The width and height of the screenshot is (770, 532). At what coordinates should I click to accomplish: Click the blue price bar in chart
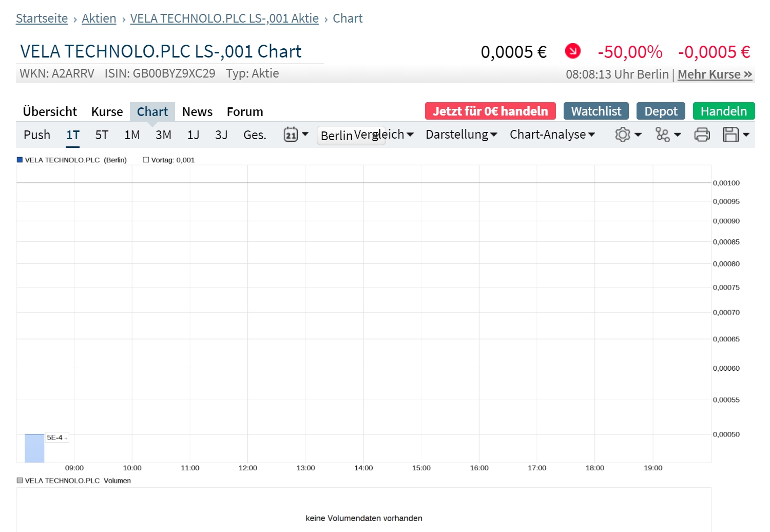(x=34, y=448)
